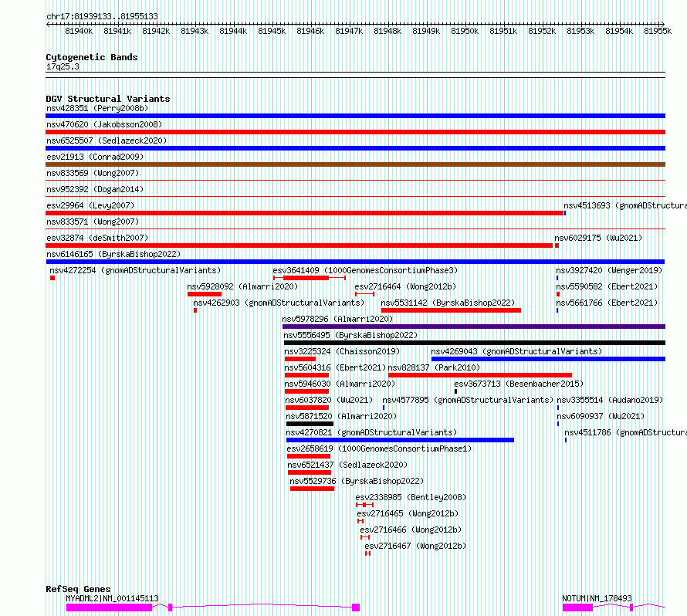
Task: Open esv2338985 (Bentley2008) label
Action: pos(411,497)
